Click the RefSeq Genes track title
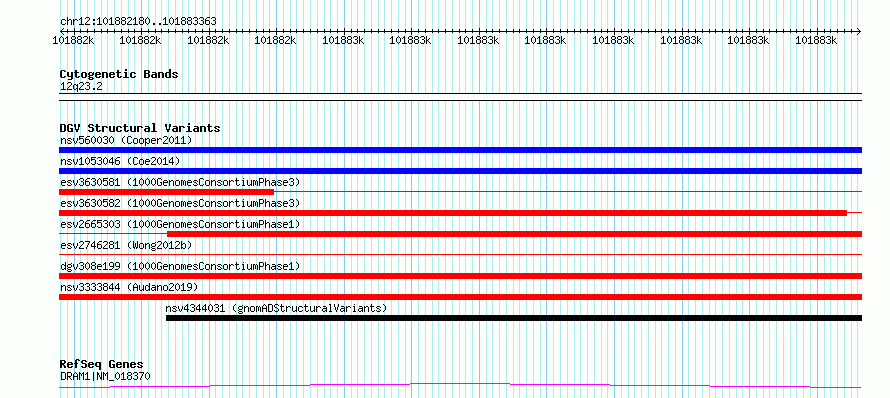This screenshot has width=890, height=398. tap(101, 364)
